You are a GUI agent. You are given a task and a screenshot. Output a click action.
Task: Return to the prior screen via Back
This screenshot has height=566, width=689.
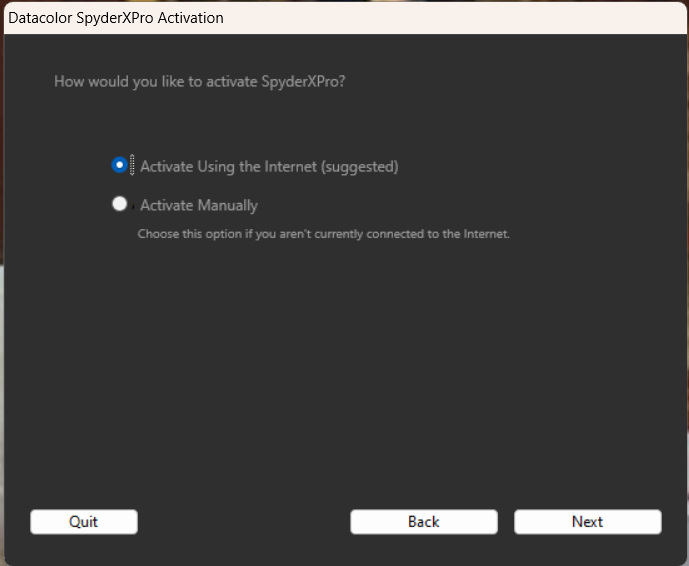(424, 522)
